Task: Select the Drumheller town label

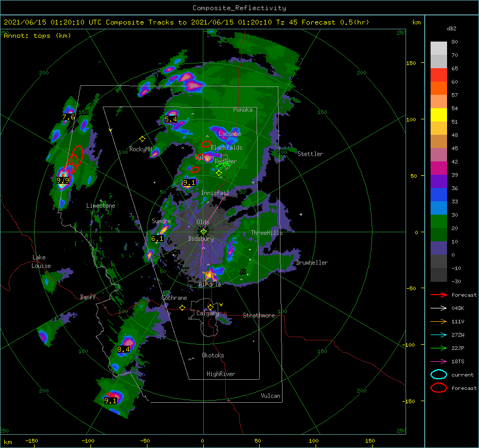Action: pyautogui.click(x=312, y=263)
